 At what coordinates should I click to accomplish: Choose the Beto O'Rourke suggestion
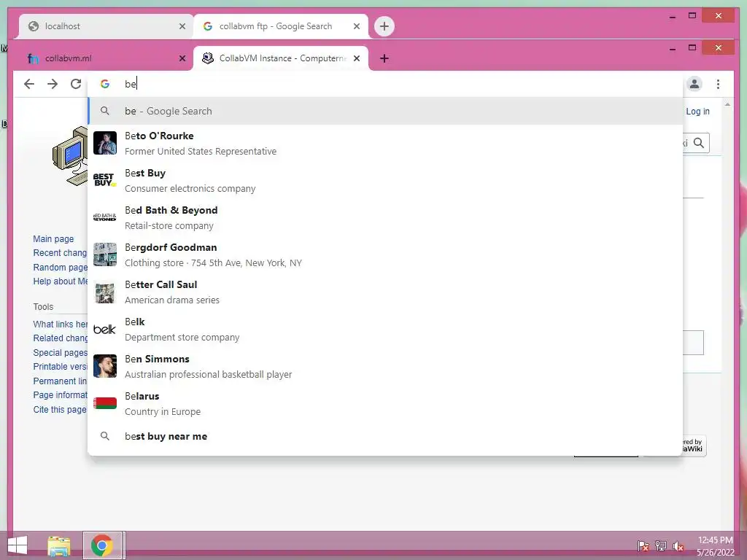(x=385, y=144)
